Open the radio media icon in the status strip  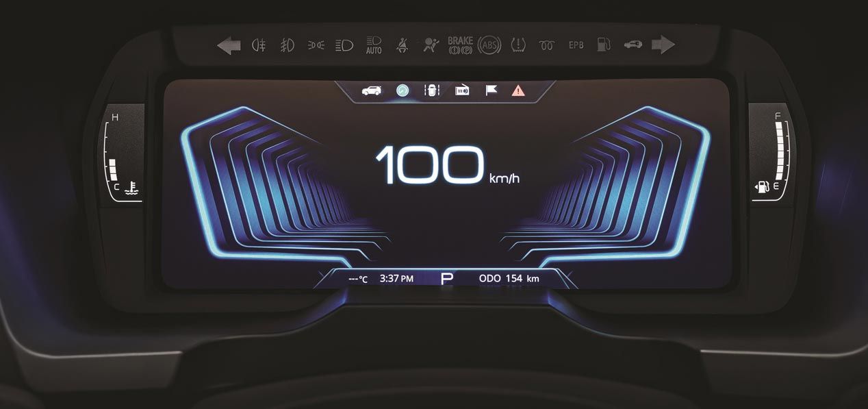tap(461, 90)
